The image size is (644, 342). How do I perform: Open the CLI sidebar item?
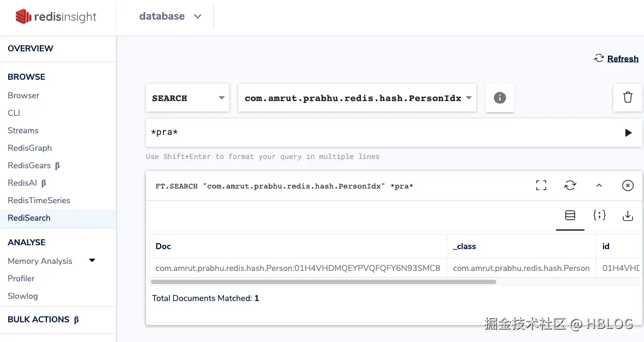(14, 113)
